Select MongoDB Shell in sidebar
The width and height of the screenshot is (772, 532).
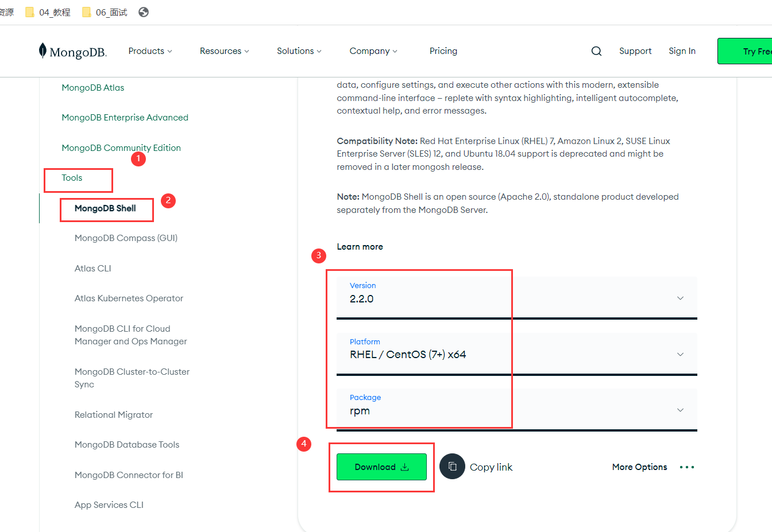coord(105,208)
